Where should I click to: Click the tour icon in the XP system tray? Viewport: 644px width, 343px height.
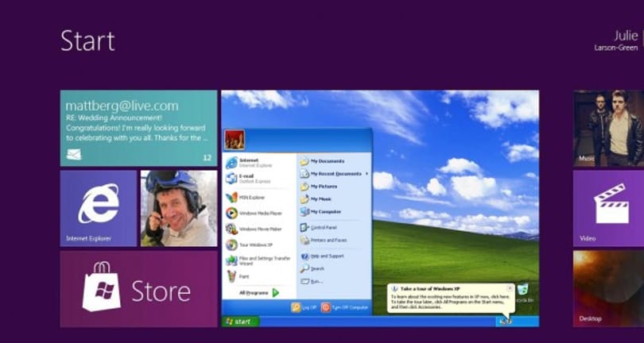(x=506, y=322)
